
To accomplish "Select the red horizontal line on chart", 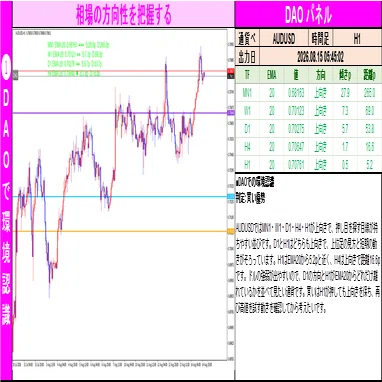I will click(x=120, y=71).
